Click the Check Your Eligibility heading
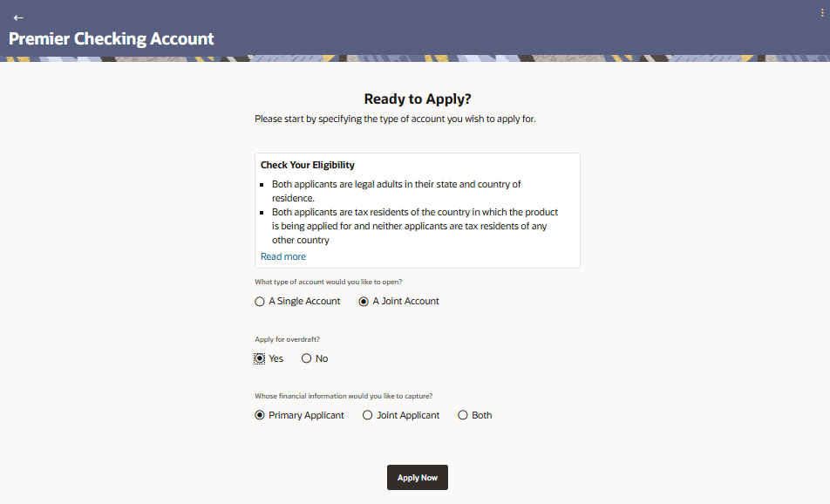The width and height of the screenshot is (830, 504). pyautogui.click(x=308, y=165)
